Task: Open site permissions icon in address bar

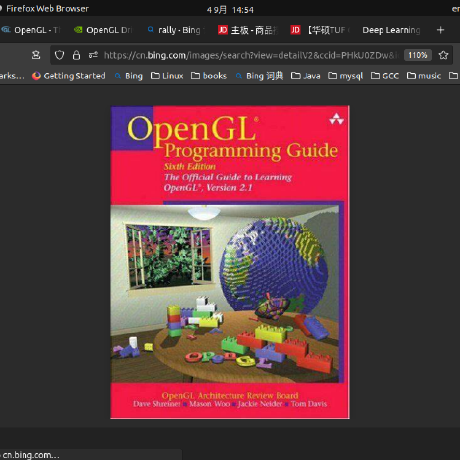Action: (x=93, y=55)
